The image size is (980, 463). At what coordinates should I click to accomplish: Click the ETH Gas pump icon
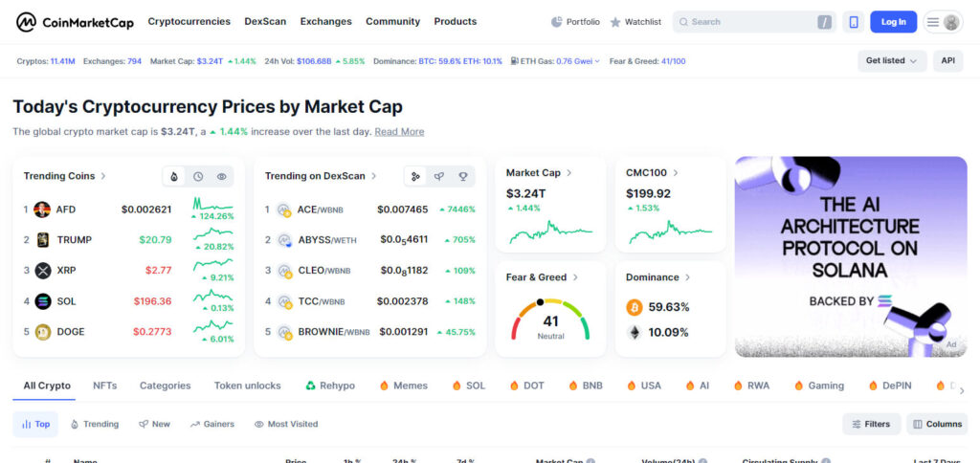click(x=514, y=61)
